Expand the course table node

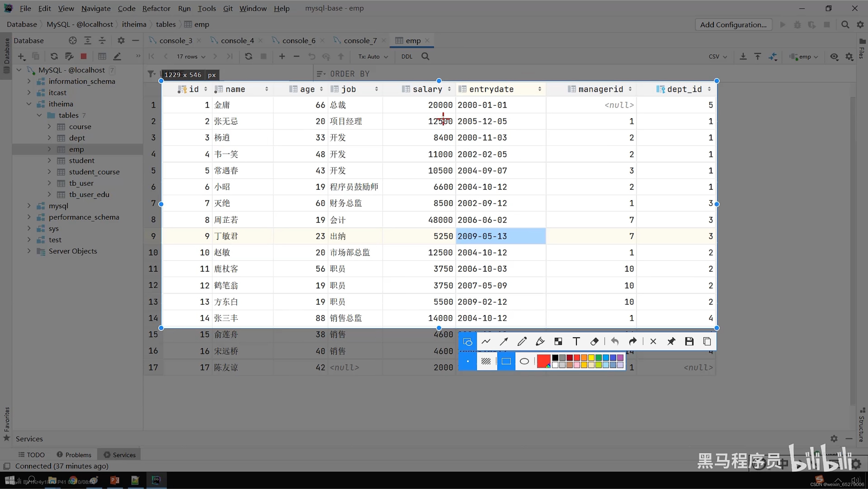[50, 127]
